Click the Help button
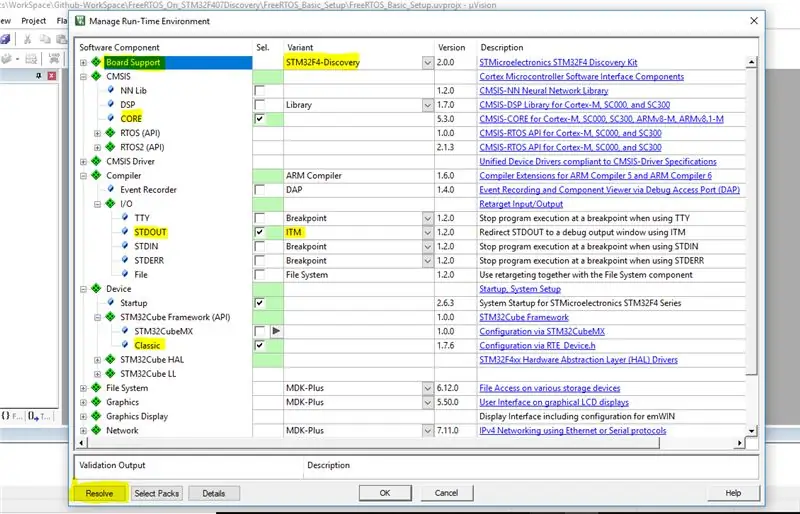 click(x=733, y=493)
